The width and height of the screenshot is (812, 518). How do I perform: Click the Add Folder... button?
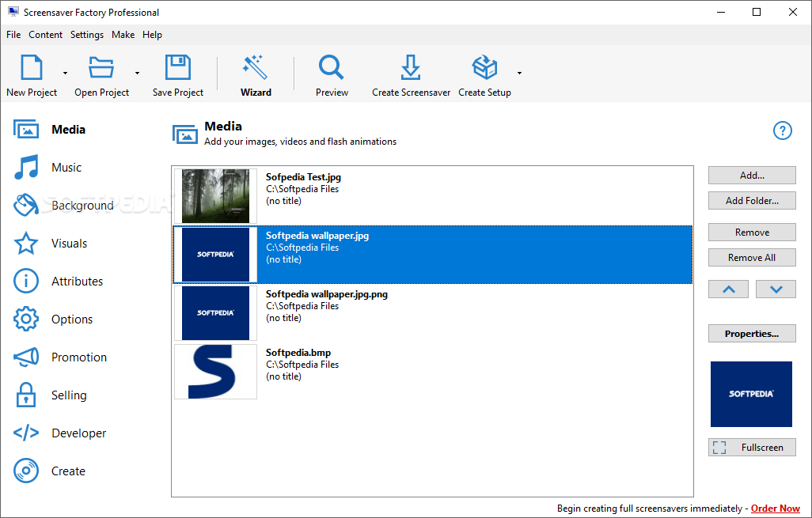click(x=752, y=201)
